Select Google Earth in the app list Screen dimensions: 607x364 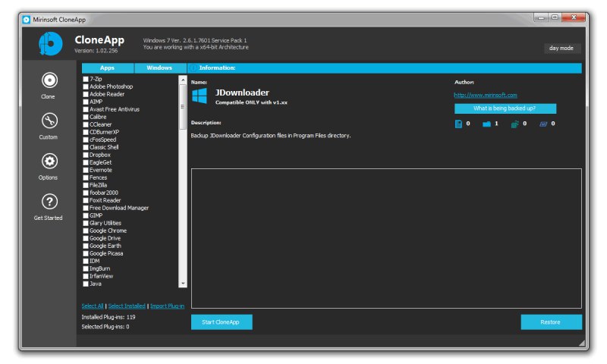(x=105, y=246)
